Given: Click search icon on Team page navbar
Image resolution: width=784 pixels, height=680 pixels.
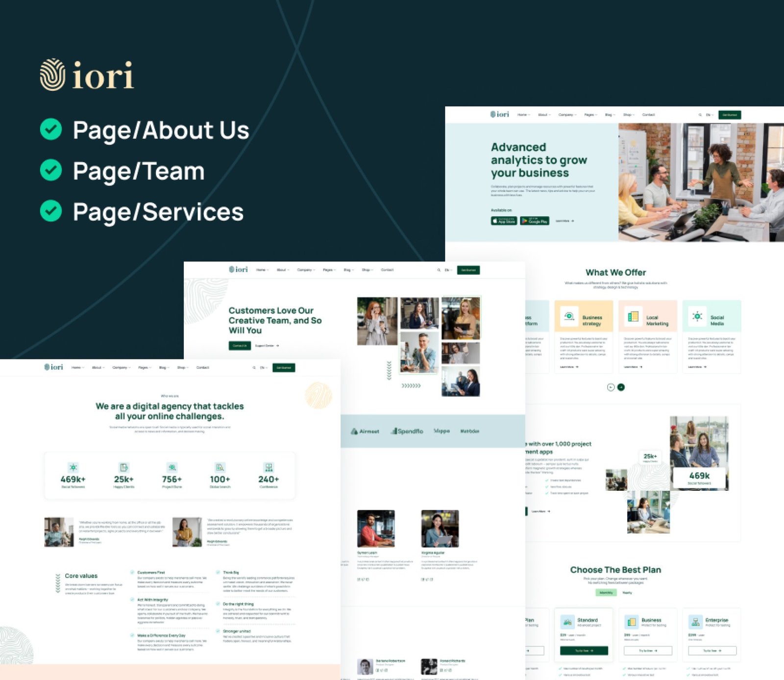Looking at the screenshot, I should [x=439, y=270].
